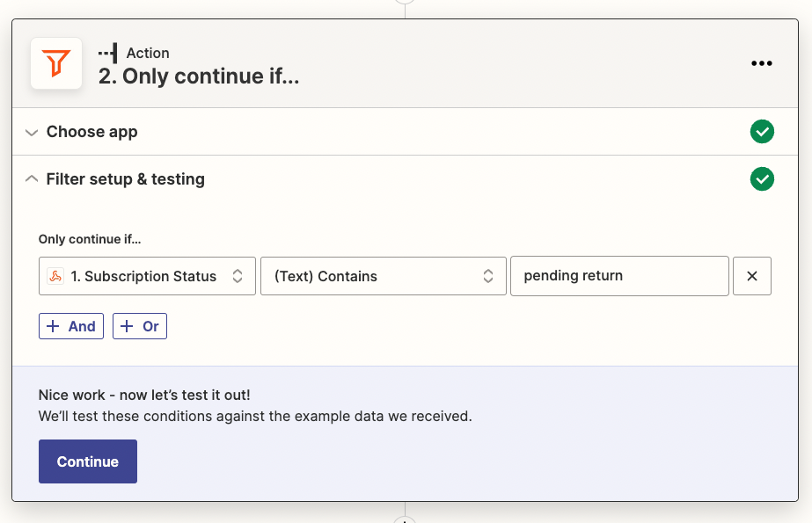Click the green checkmark beside Choose app
The height and width of the screenshot is (523, 812).
coord(762,131)
